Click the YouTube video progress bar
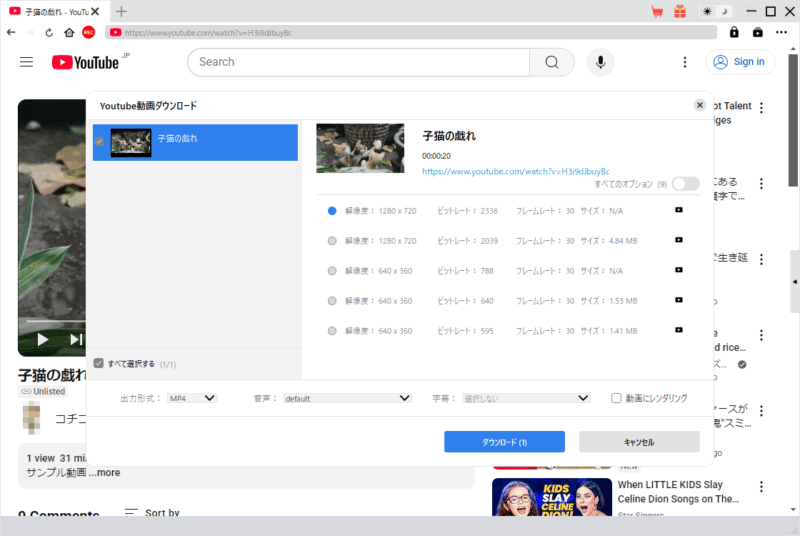The height and width of the screenshot is (536, 800). click(56, 321)
